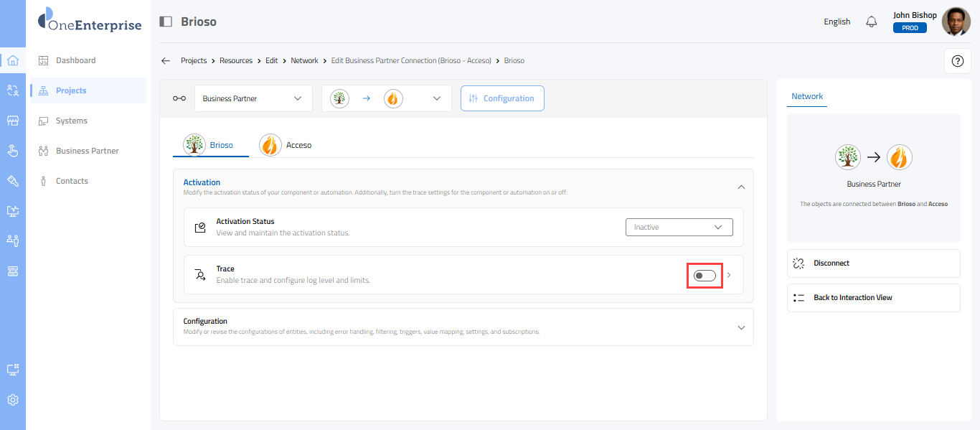Click the notification bell icon
Screen dimensions: 980x430
click(x=872, y=22)
